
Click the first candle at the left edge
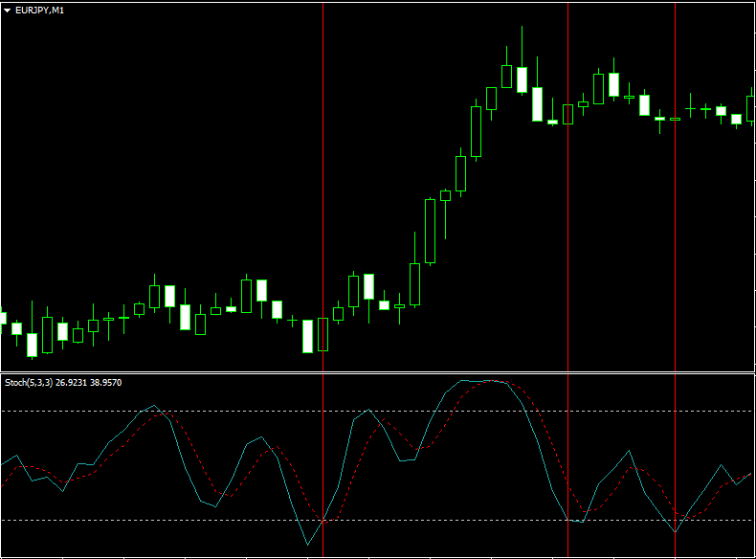coord(3,318)
